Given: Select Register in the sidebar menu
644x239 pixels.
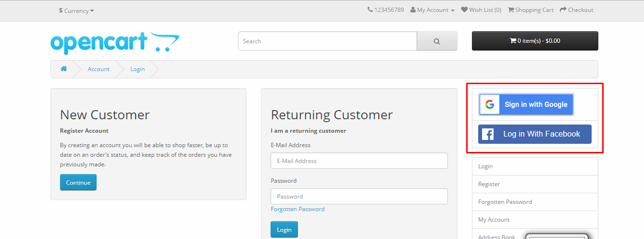Looking at the screenshot, I should [x=535, y=184].
